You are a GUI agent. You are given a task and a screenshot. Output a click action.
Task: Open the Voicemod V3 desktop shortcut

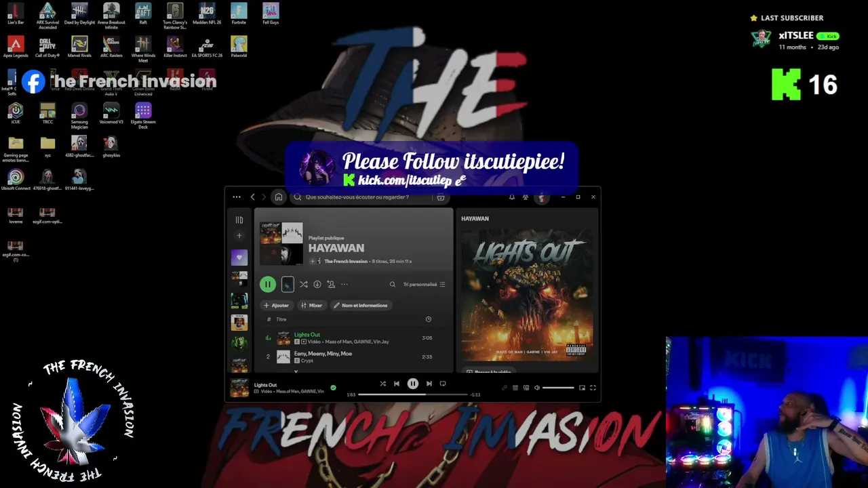[x=111, y=113]
